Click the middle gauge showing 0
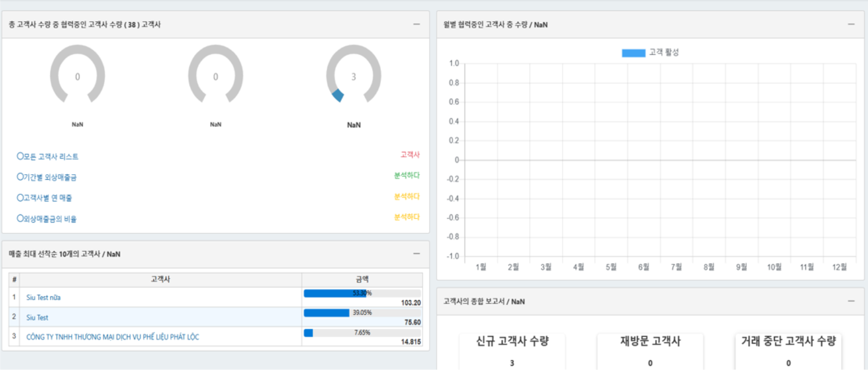868x370 pixels. click(x=216, y=76)
